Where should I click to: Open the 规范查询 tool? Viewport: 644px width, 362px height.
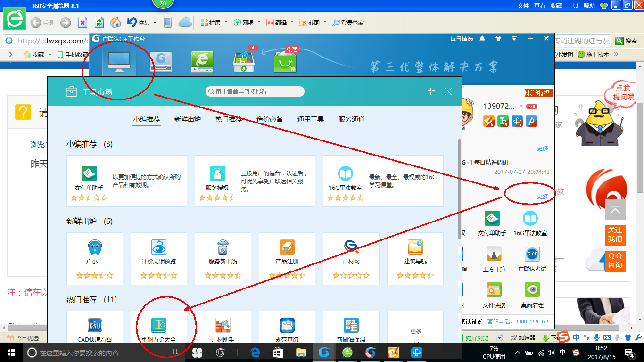[x=287, y=327]
